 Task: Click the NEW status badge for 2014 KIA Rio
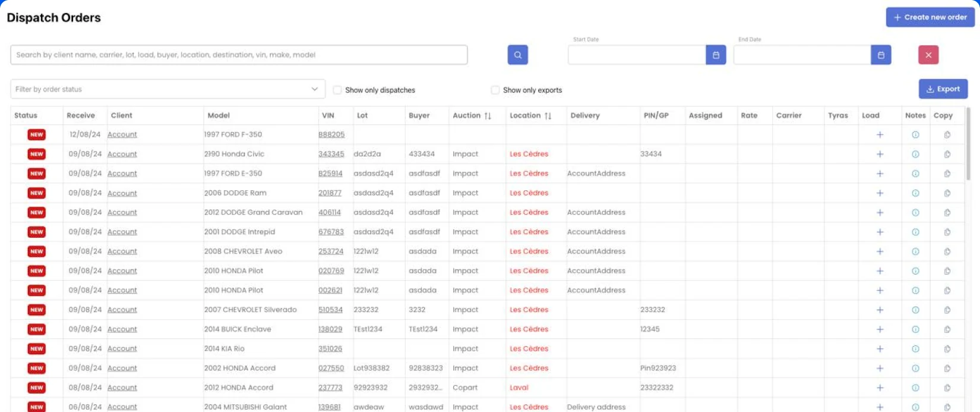(x=36, y=349)
